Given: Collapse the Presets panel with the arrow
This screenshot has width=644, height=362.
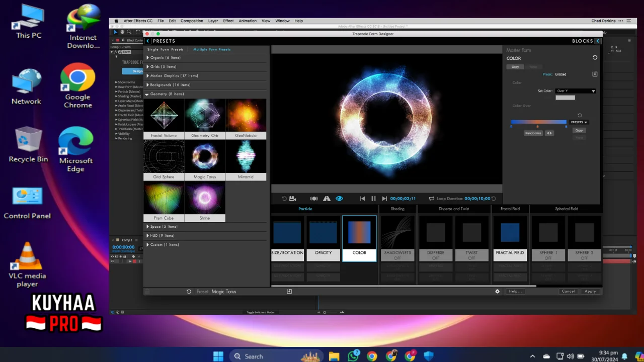Looking at the screenshot, I should click(x=148, y=41).
